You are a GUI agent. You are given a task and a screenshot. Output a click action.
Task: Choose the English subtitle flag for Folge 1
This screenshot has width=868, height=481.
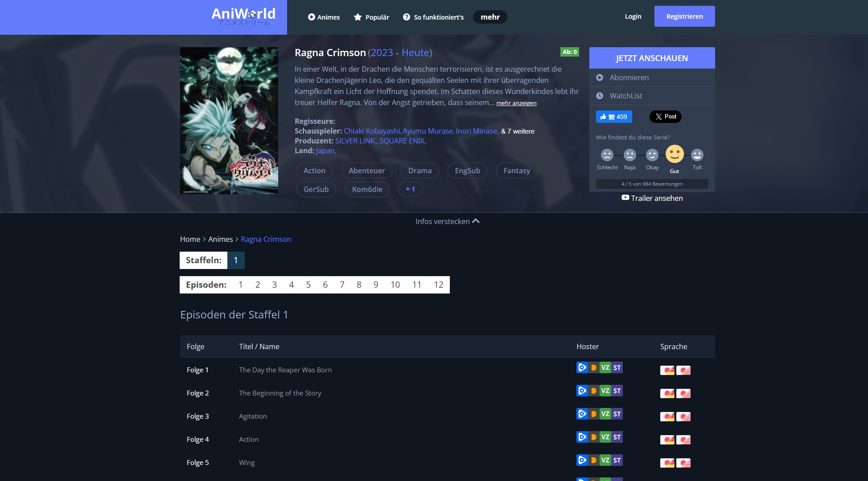683,370
